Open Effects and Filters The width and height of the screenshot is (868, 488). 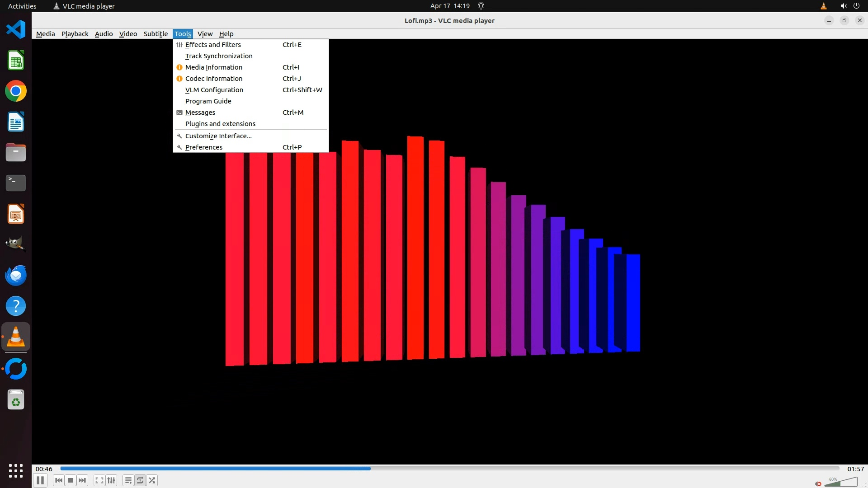213,45
